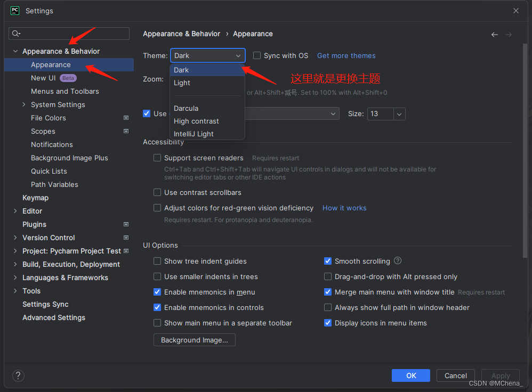Viewport: 532px width, 392px height.
Task: Click the Size value field showing 13
Action: [x=381, y=114]
